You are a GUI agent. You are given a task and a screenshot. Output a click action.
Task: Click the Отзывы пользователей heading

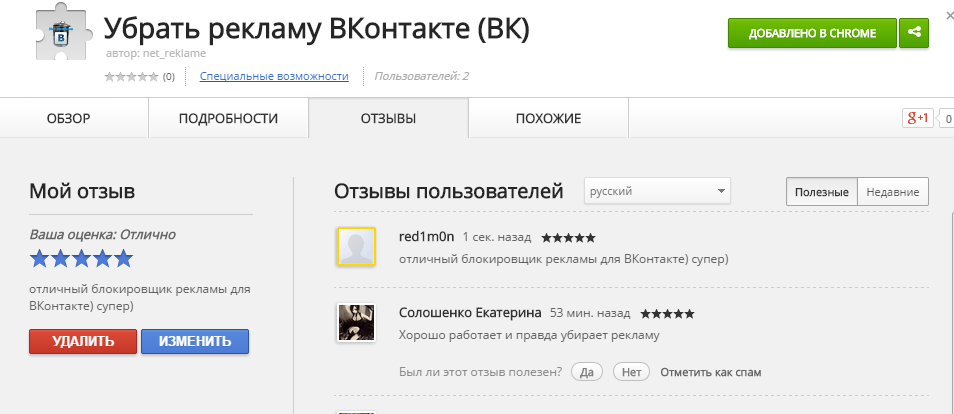pos(448,191)
